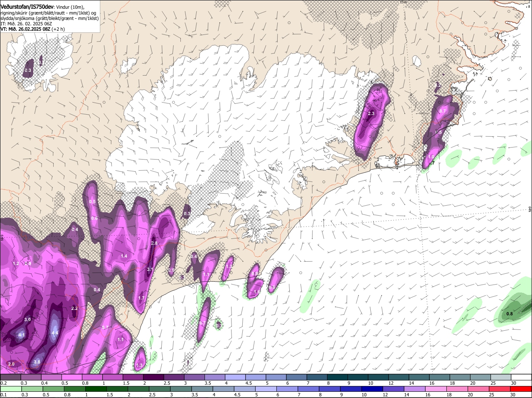Click the 2.2 precipitation value on the map
This screenshot has width=532, height=398.
pyautogui.click(x=75, y=308)
